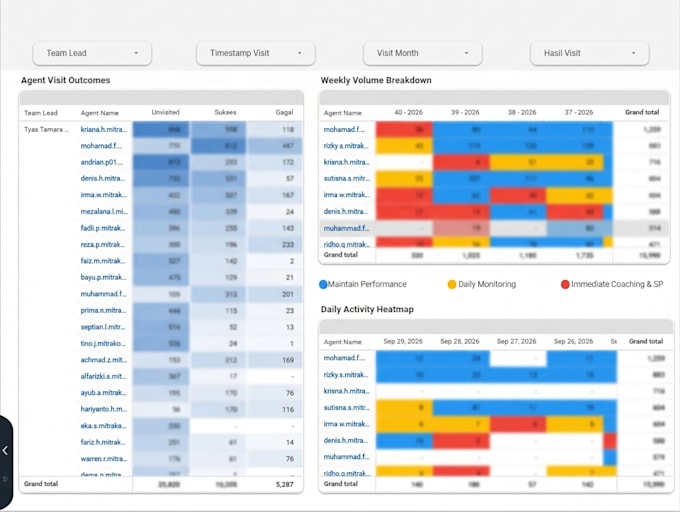Viewport: 680px width, 512px height.
Task: Select agent fariz.h.mitrak in Agent Visit Outcomes
Action: pos(103,442)
